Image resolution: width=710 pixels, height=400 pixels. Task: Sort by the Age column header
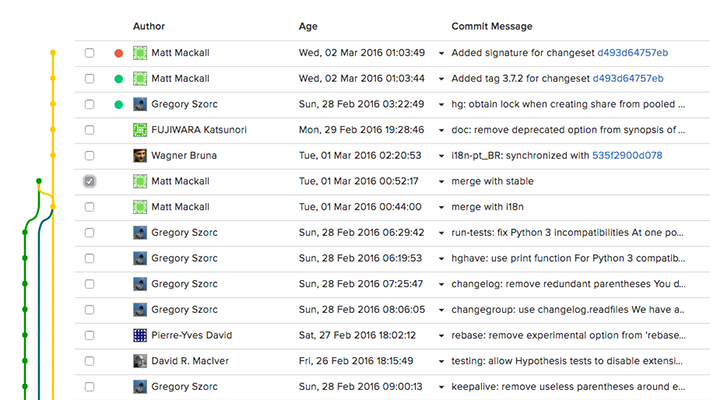(308, 26)
